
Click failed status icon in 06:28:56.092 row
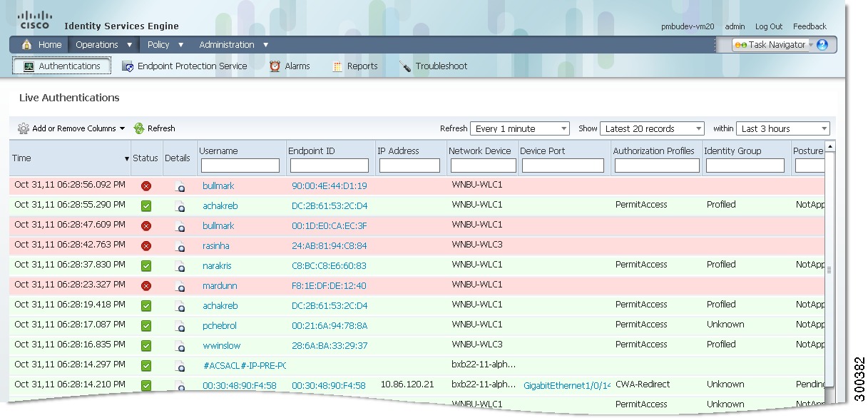(x=146, y=186)
